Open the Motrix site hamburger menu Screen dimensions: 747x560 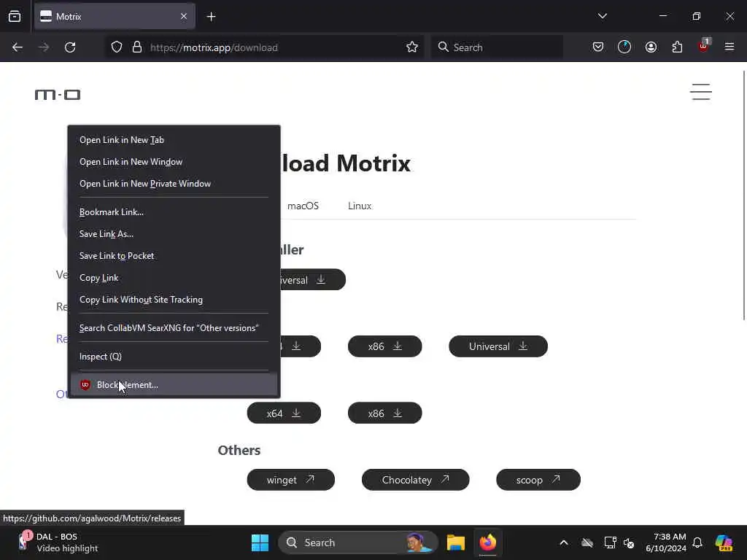(x=701, y=92)
